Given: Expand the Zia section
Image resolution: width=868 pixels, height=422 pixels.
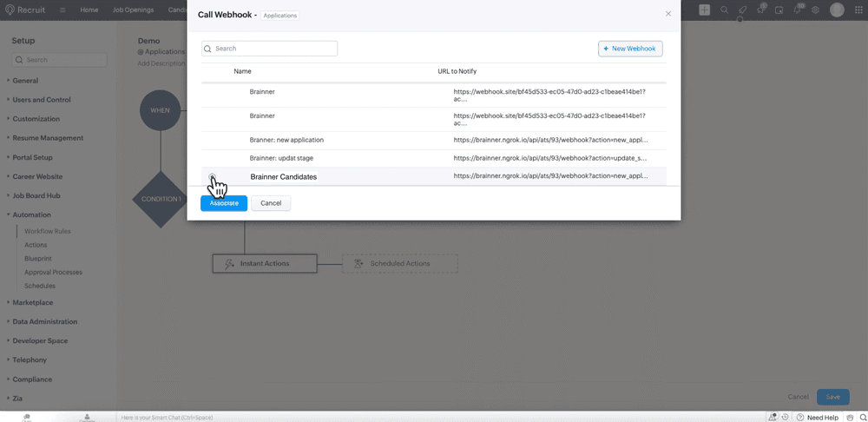Looking at the screenshot, I should click(x=17, y=399).
